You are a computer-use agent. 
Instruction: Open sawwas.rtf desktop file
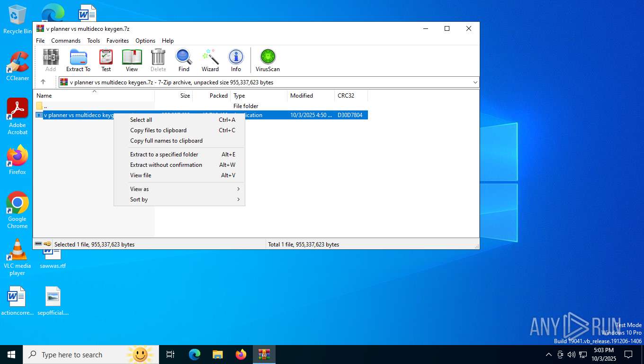53,258
